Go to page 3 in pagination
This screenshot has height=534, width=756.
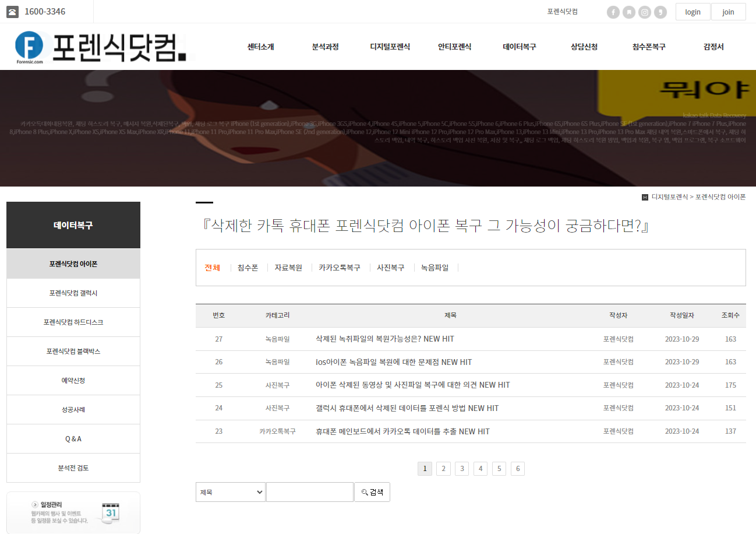(x=462, y=469)
